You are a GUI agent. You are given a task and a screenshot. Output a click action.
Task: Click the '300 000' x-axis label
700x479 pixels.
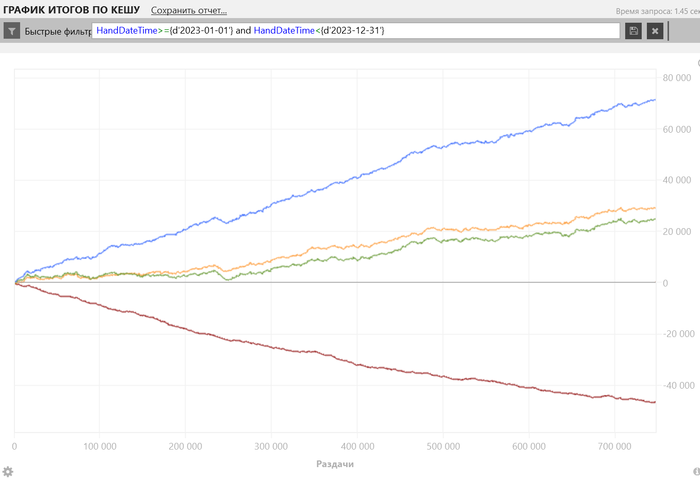[x=271, y=446]
